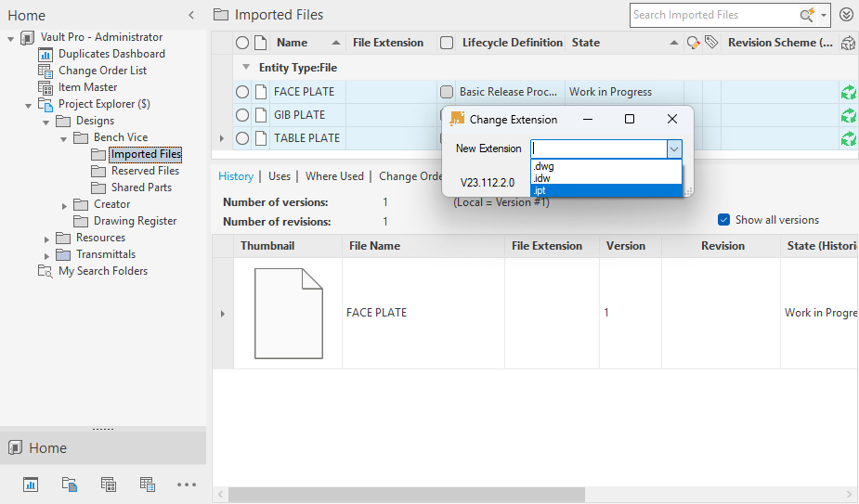The image size is (859, 504).
Task: Expand the Transmittals folder arrow
Action: pos(46,256)
